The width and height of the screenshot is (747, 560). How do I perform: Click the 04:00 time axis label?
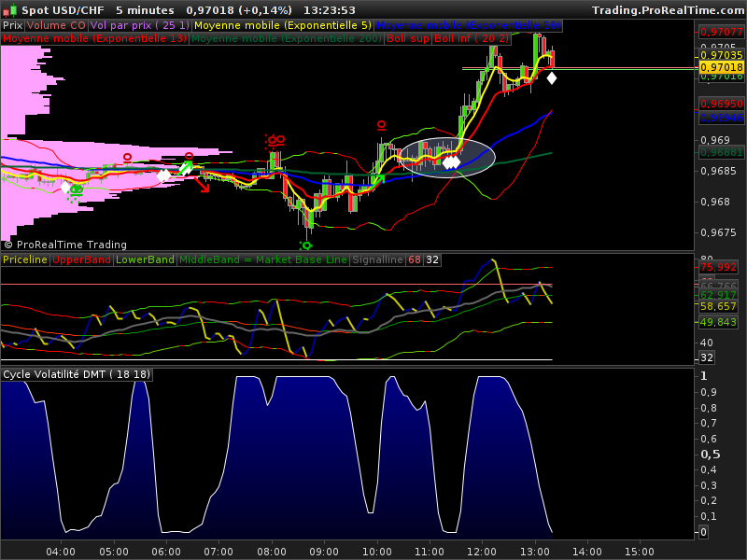click(61, 552)
